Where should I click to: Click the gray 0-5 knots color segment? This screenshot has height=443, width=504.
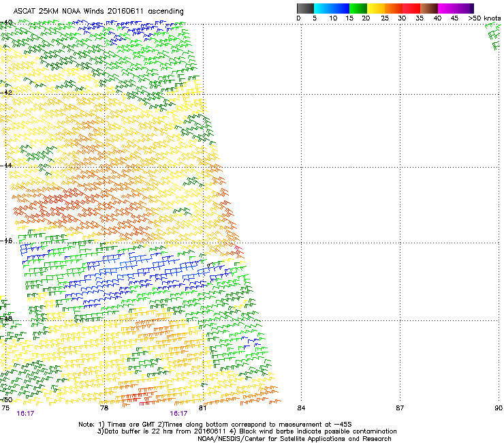[x=305, y=8]
